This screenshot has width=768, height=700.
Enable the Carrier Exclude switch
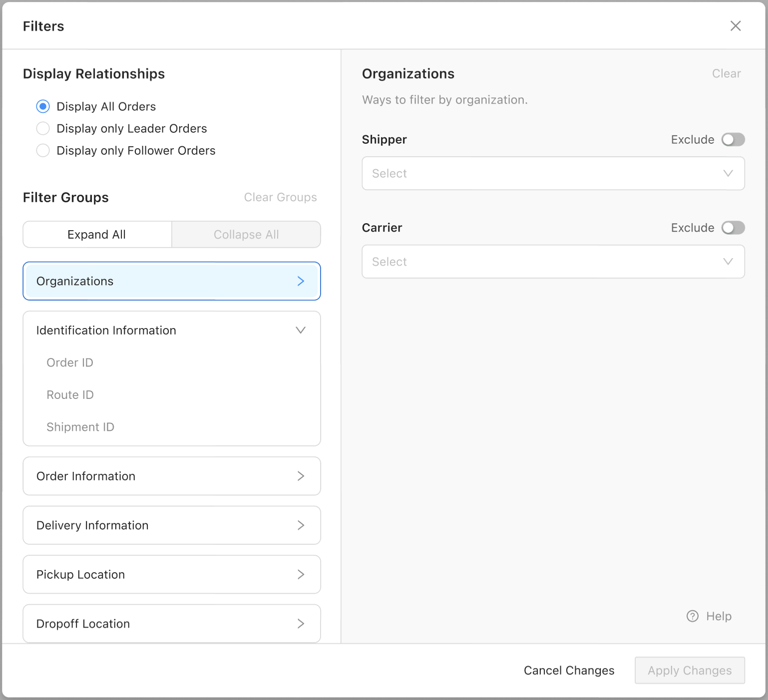click(x=733, y=228)
